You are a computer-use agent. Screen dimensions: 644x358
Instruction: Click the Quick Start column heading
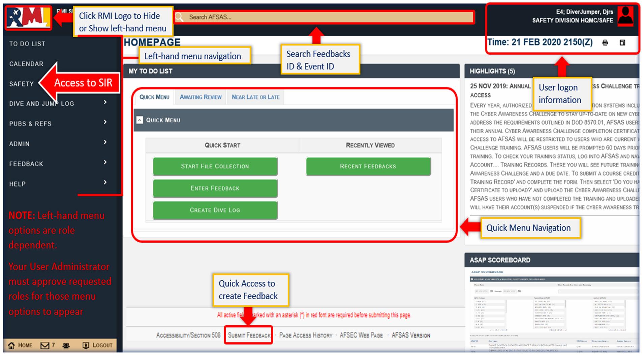[222, 145]
